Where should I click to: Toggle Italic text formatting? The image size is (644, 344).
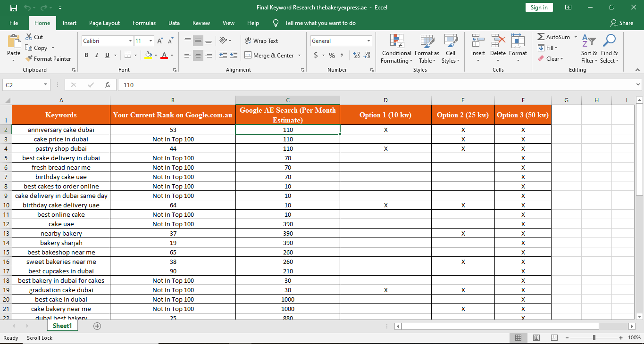[x=97, y=55]
